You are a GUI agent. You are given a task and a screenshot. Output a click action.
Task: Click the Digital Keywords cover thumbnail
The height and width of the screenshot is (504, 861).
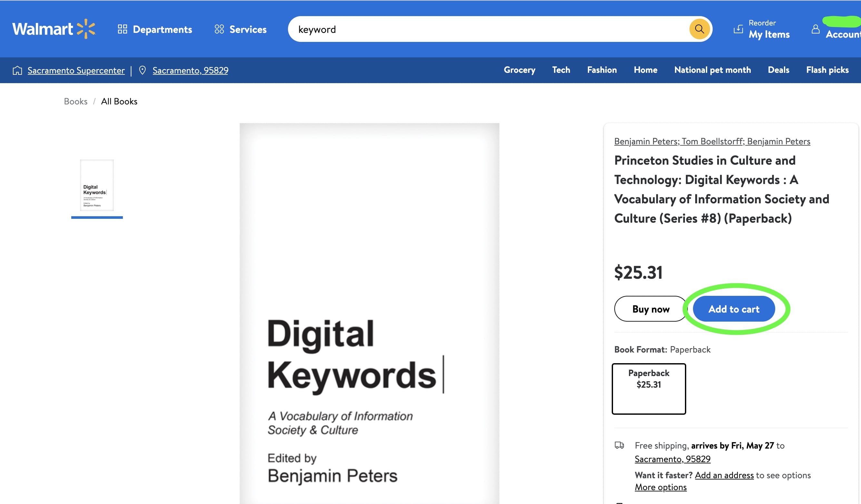(97, 185)
